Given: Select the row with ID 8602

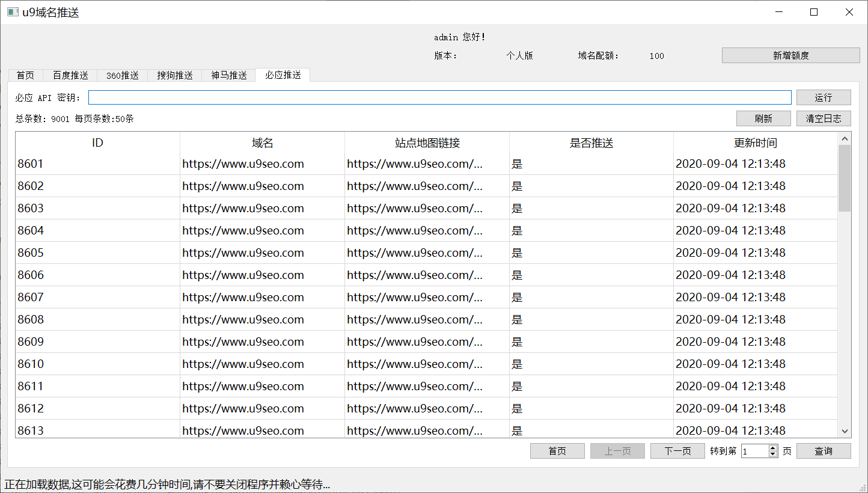Looking at the screenshot, I should point(426,186).
